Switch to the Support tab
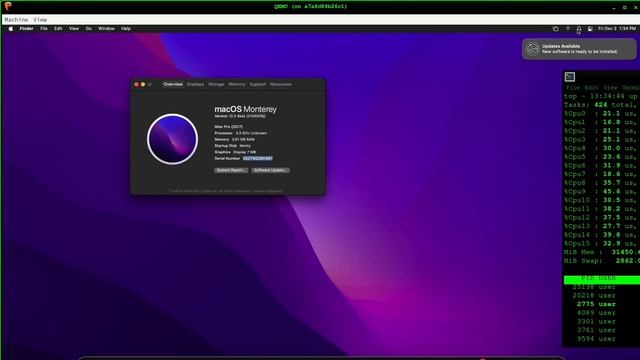The width and height of the screenshot is (640, 360). tap(258, 84)
